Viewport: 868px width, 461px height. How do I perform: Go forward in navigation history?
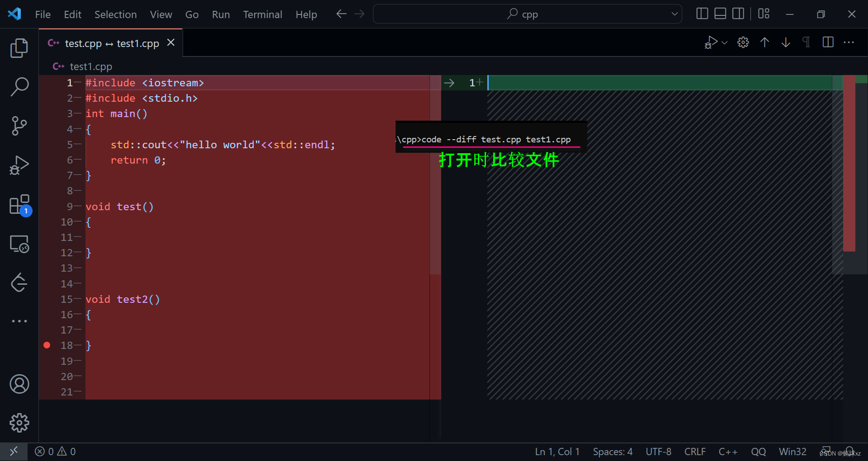359,14
